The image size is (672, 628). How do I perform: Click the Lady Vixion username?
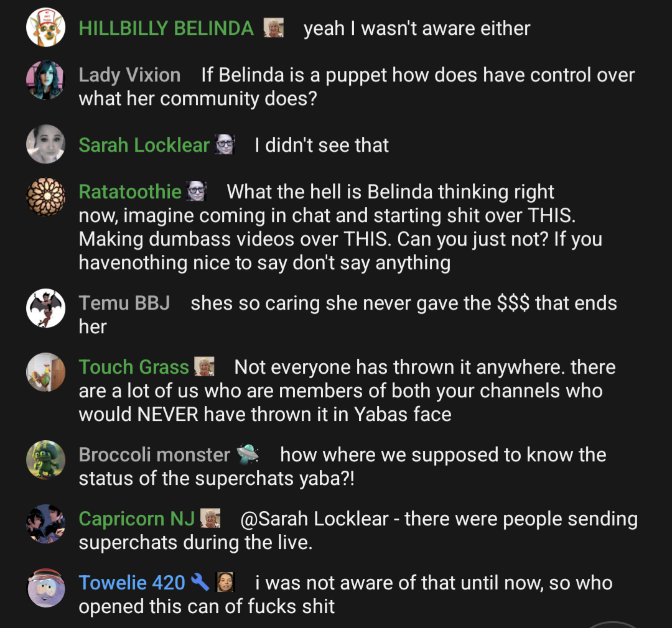click(129, 75)
